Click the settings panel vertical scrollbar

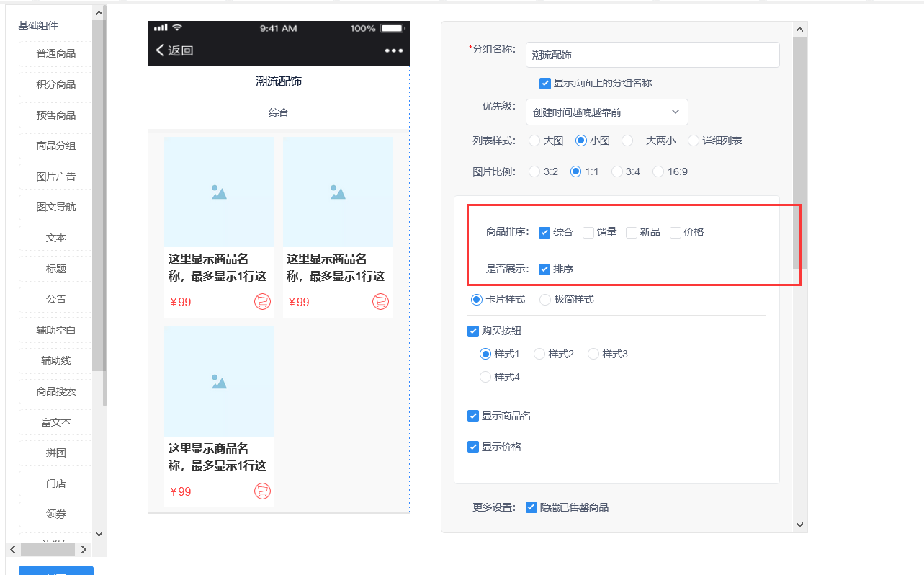pyautogui.click(x=799, y=153)
